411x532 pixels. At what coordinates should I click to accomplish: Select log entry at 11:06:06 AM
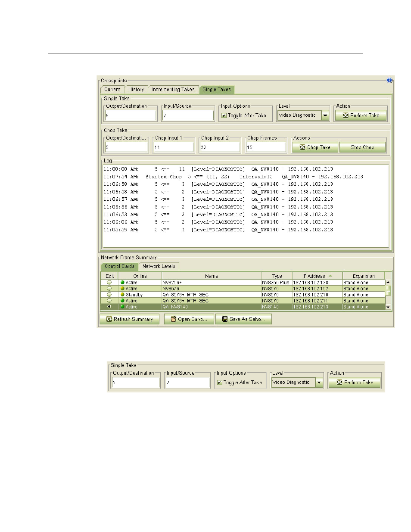pyautogui.click(x=218, y=222)
